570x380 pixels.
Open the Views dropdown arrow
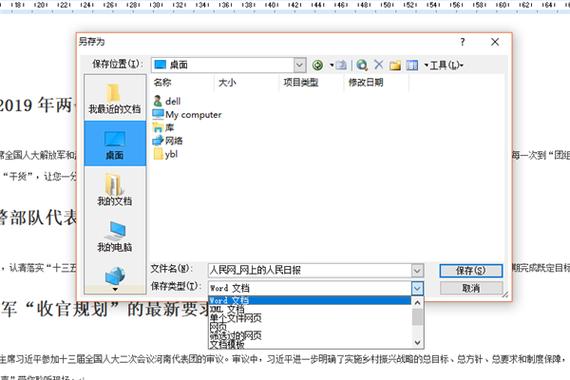[426, 65]
